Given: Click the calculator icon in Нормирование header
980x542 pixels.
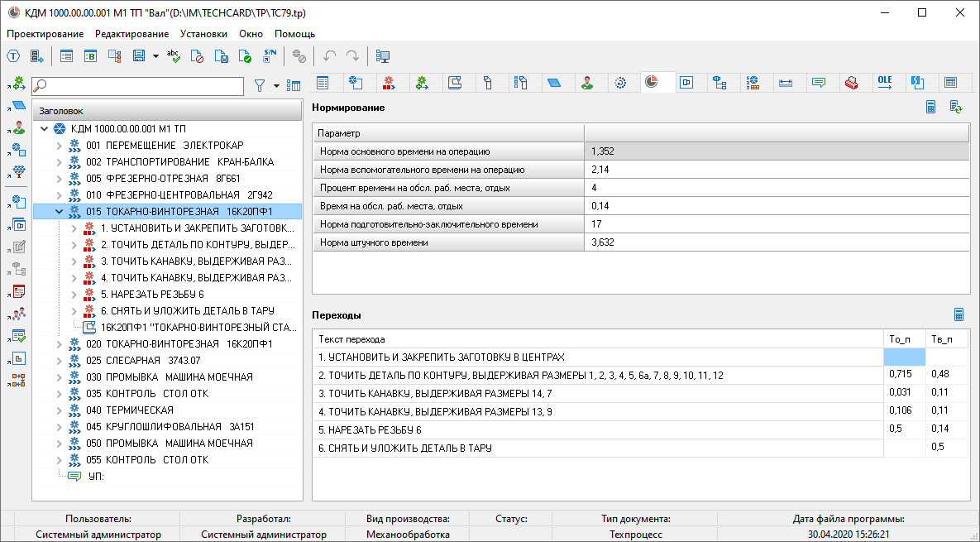Looking at the screenshot, I should (x=931, y=107).
